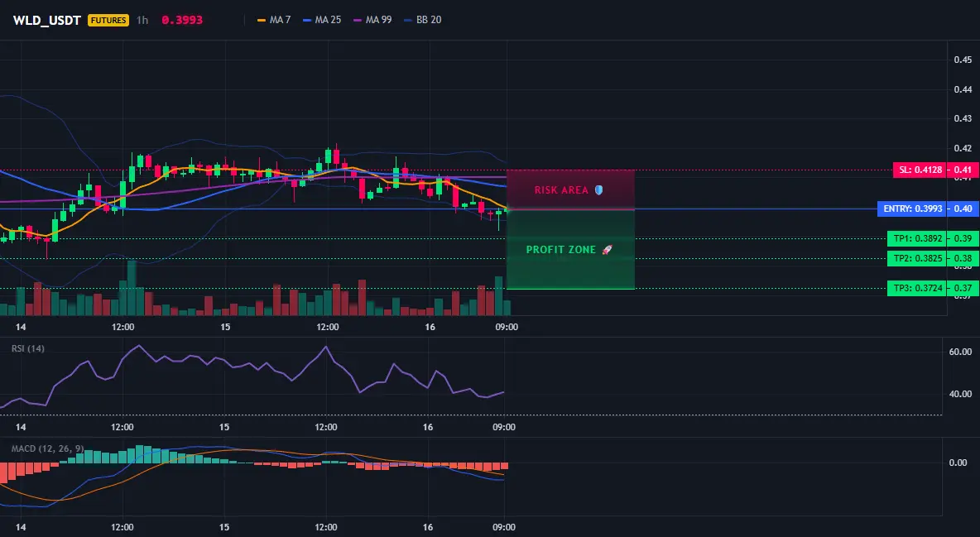Screen dimensions: 980x537
Task: Click the 0.43 price axis value
Action: click(x=963, y=119)
